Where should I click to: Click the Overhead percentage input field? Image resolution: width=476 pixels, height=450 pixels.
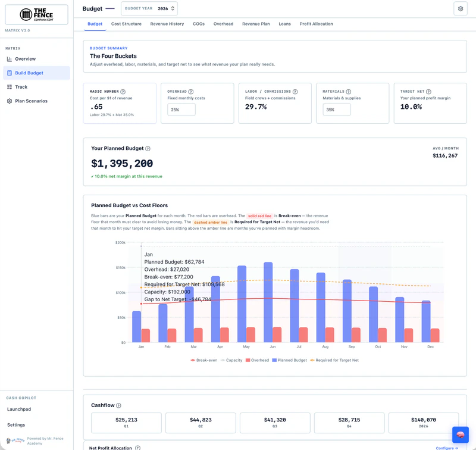181,110
